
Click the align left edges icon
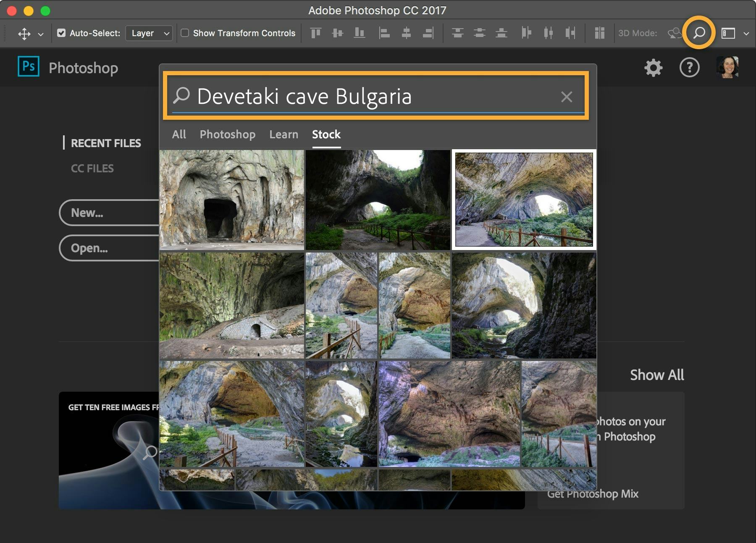(384, 33)
